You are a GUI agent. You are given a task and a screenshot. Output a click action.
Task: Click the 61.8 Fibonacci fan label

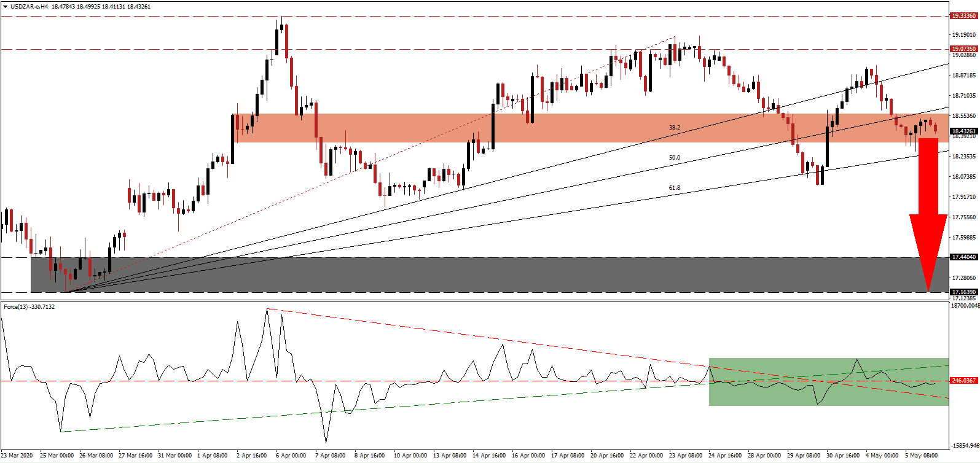tap(675, 188)
